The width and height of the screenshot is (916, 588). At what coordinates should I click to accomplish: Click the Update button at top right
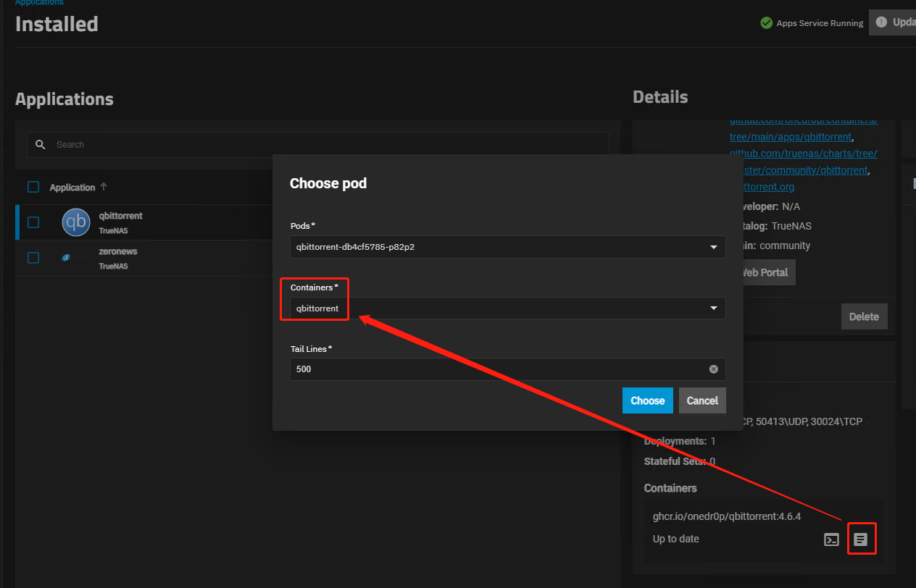(x=893, y=22)
